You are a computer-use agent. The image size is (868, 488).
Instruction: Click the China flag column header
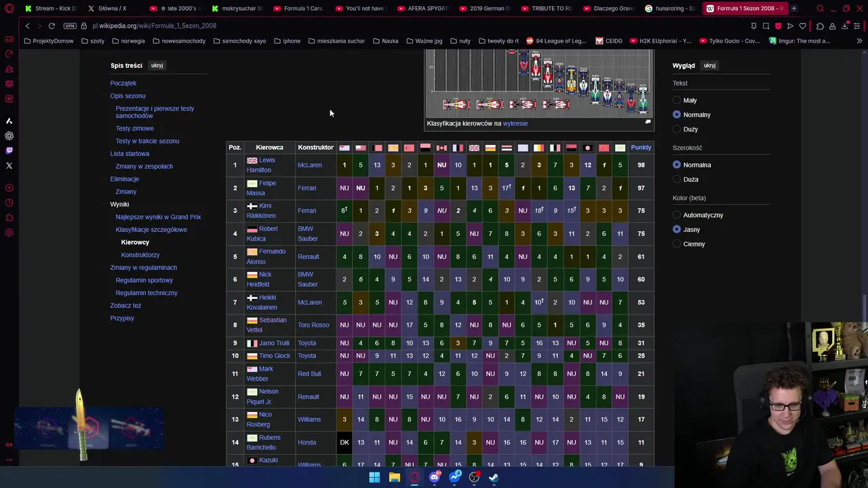[x=604, y=148]
